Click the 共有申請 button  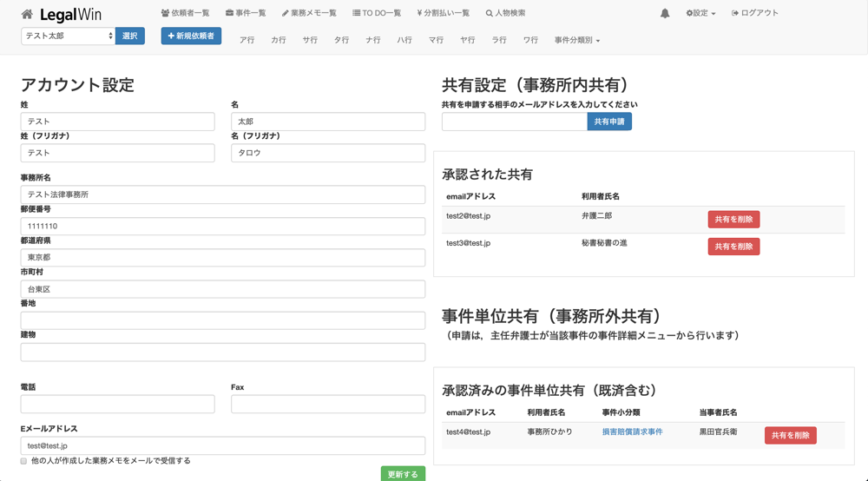[609, 122]
